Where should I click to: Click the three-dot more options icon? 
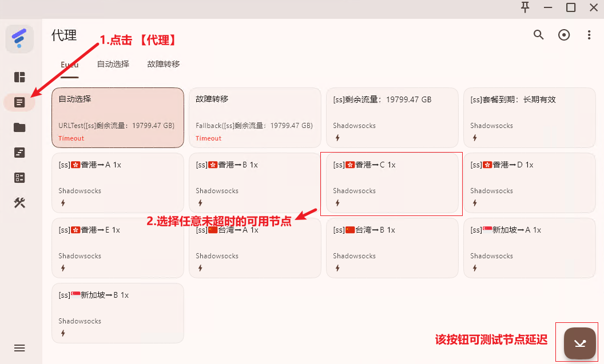(589, 35)
